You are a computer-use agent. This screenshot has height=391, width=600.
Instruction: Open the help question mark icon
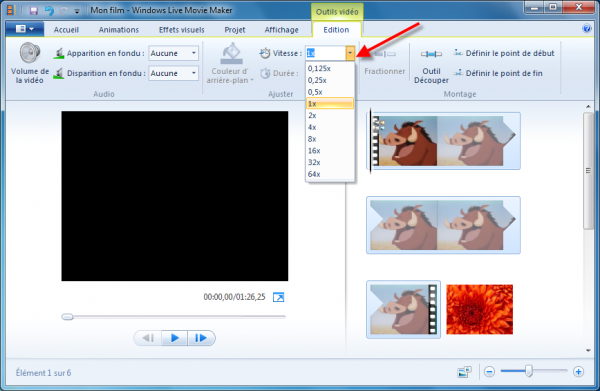coord(587,28)
